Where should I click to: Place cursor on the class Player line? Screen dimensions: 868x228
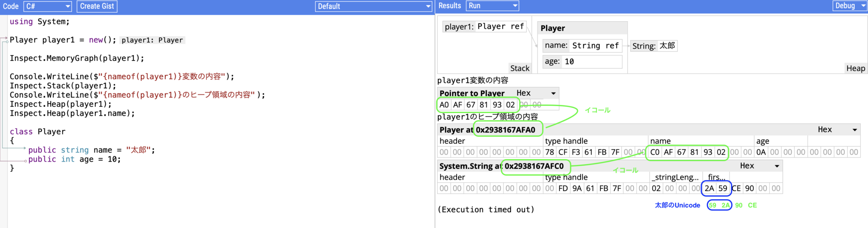38,132
